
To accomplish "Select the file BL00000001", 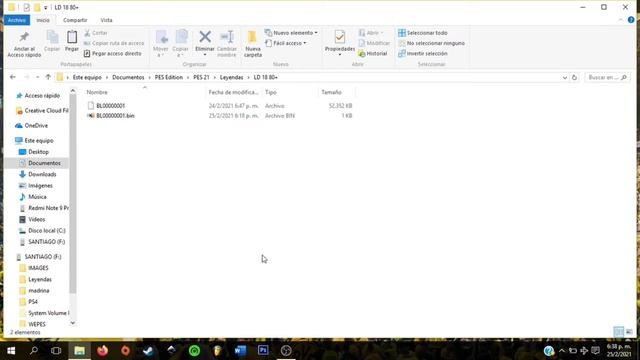I will pos(110,106).
